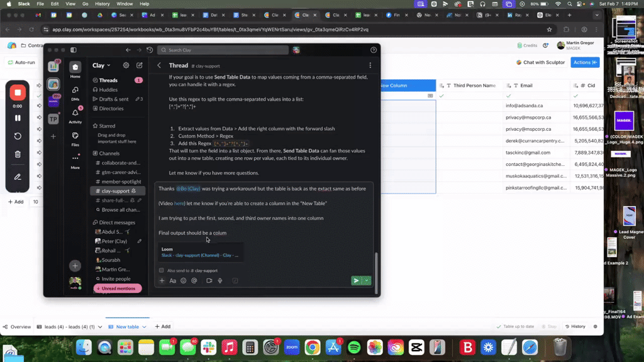The width and height of the screenshot is (644, 362).
Task: Expand the Clay workspace name dropdown
Action: (101, 65)
